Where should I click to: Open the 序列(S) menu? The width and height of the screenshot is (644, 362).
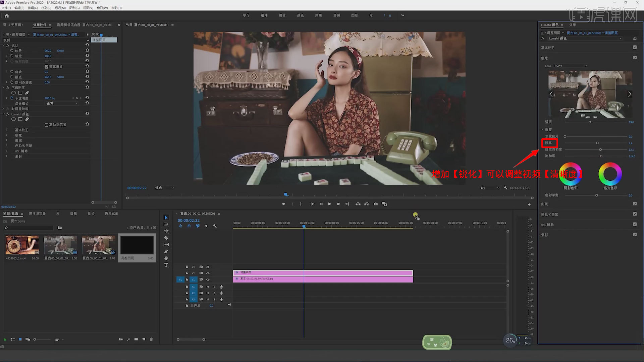(x=46, y=8)
